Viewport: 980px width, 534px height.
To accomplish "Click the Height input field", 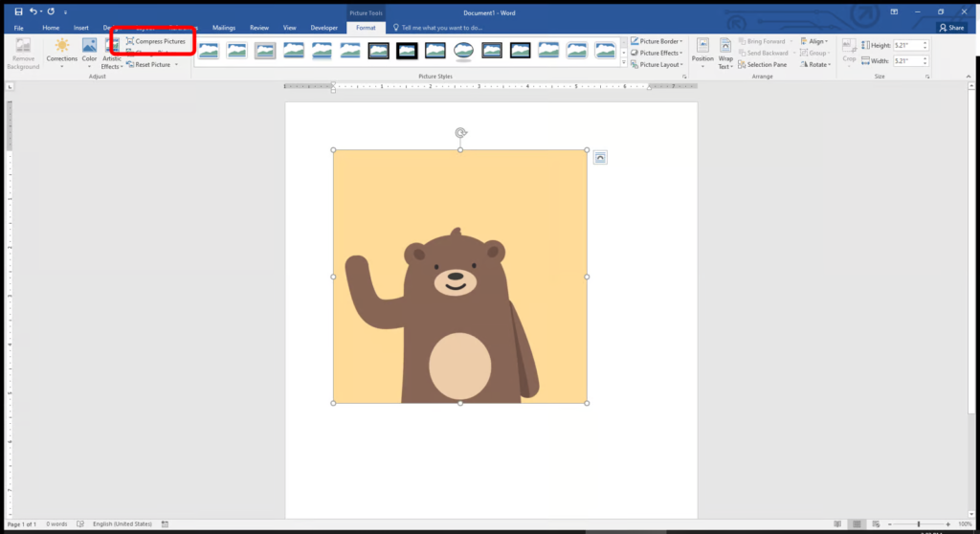I will click(x=907, y=45).
